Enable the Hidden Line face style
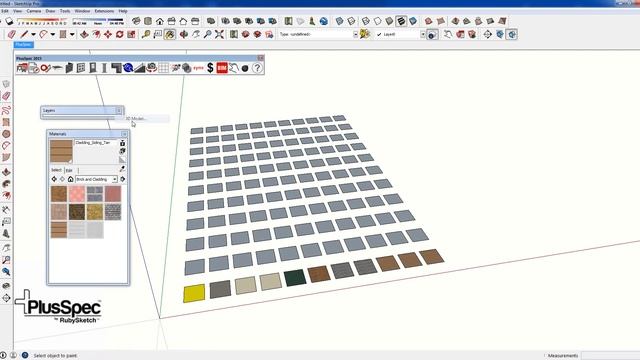 click(x=378, y=21)
